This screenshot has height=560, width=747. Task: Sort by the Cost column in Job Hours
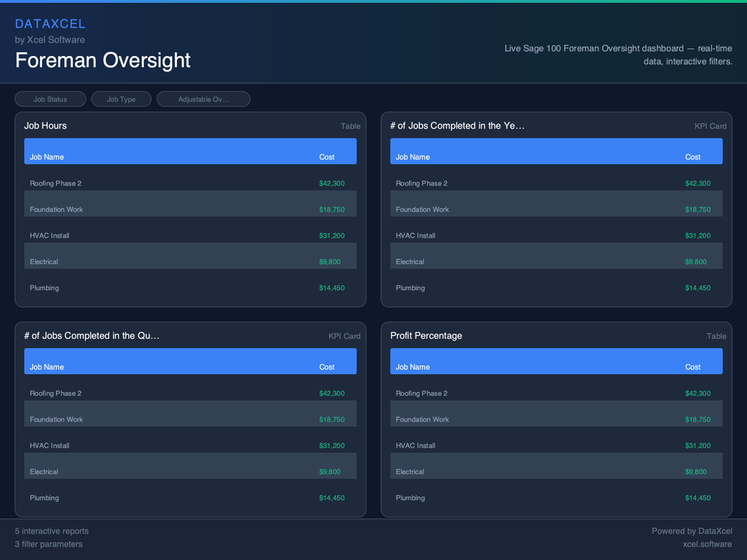click(326, 157)
